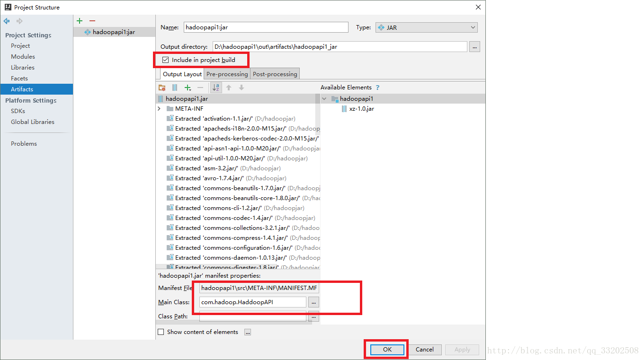Click extracted icon beside asm-3.2.jar

pyautogui.click(x=170, y=168)
